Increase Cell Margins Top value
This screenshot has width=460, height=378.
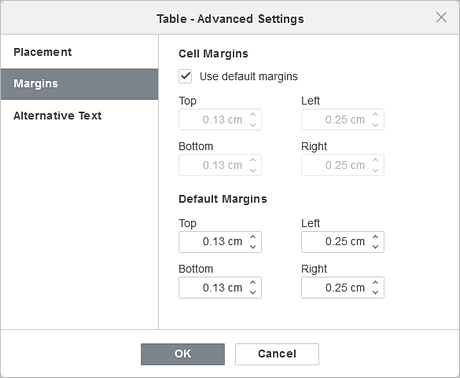click(253, 114)
